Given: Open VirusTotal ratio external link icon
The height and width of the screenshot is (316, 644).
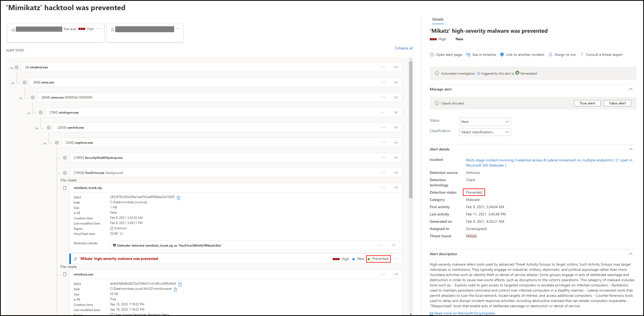Looking at the screenshot, I should pyautogui.click(x=121, y=234).
